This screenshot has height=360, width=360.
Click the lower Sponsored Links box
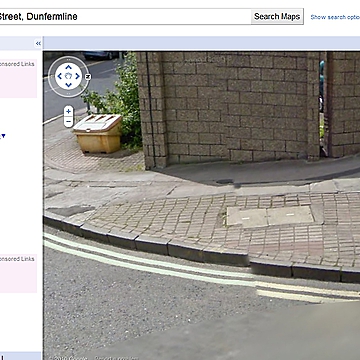18,273
